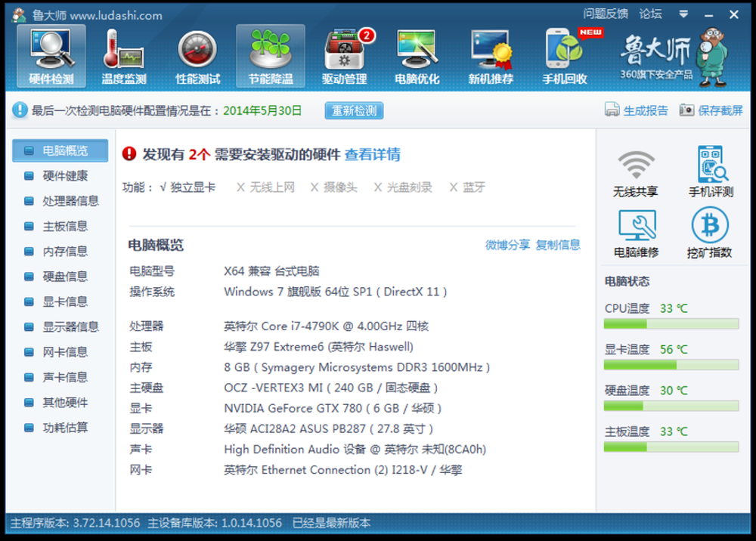This screenshot has width=756, height=541.
Task: Click the ASUS PB287 monitor value
Action: [x=328, y=428]
